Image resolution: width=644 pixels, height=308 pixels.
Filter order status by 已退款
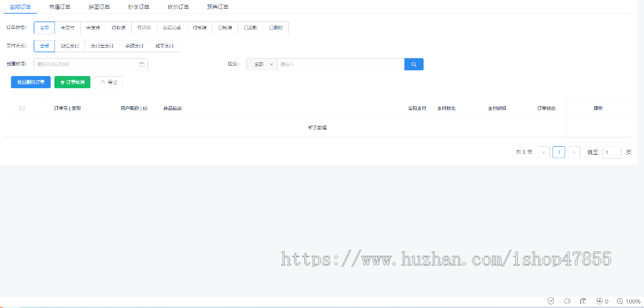coord(250,27)
